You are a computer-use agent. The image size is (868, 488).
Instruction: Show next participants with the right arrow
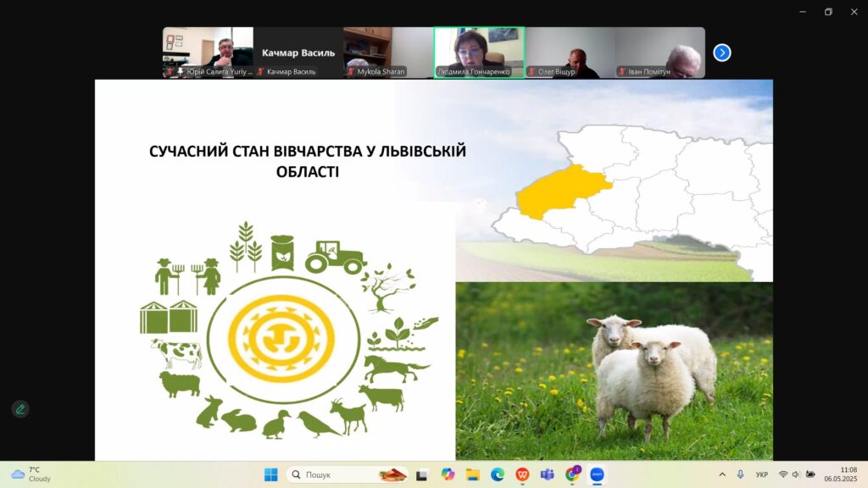pyautogui.click(x=721, y=53)
